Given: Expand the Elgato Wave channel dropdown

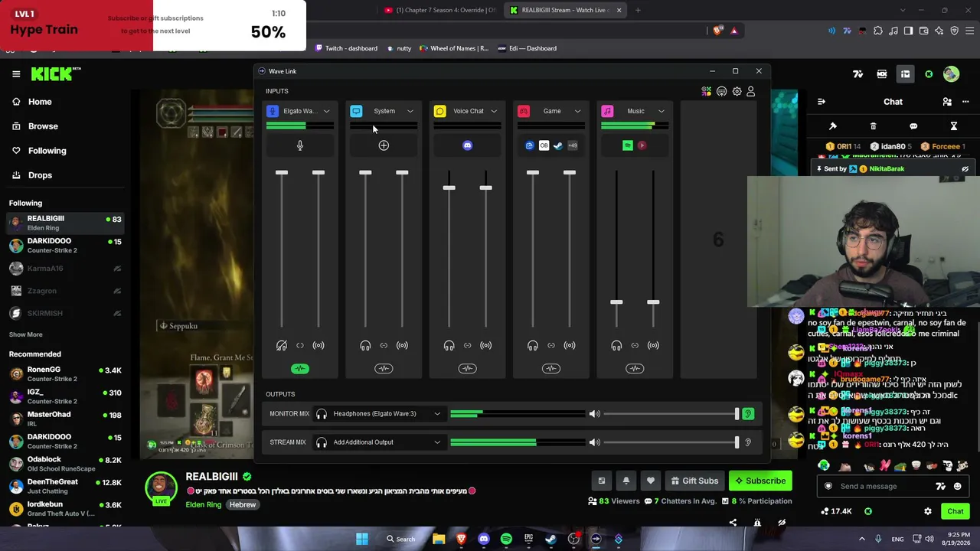Looking at the screenshot, I should coord(327,112).
